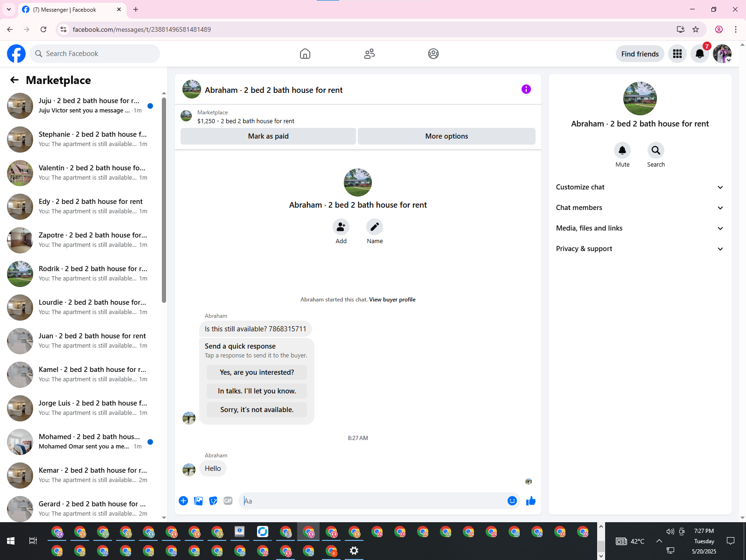Click the Name edit pencil icon
746x560 pixels.
(x=375, y=227)
